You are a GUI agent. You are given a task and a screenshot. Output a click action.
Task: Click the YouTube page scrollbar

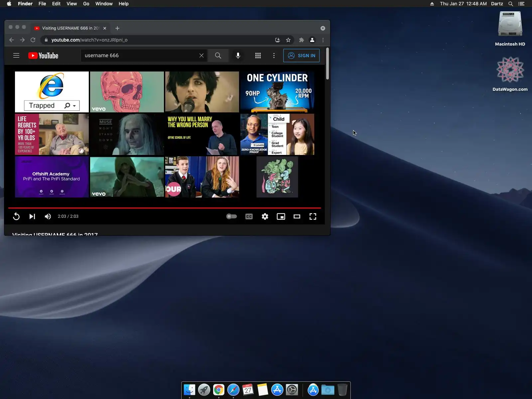(x=328, y=64)
